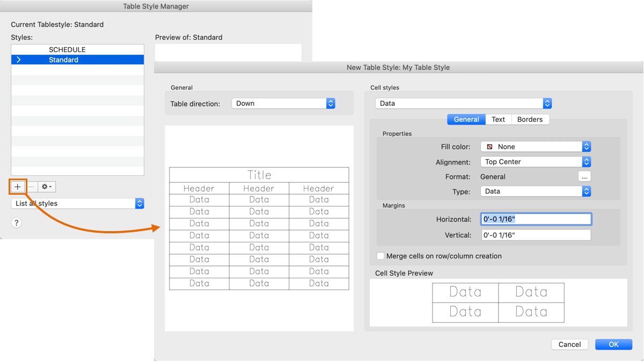Switch to the Borders tab
This screenshot has width=644, height=362.
[530, 119]
